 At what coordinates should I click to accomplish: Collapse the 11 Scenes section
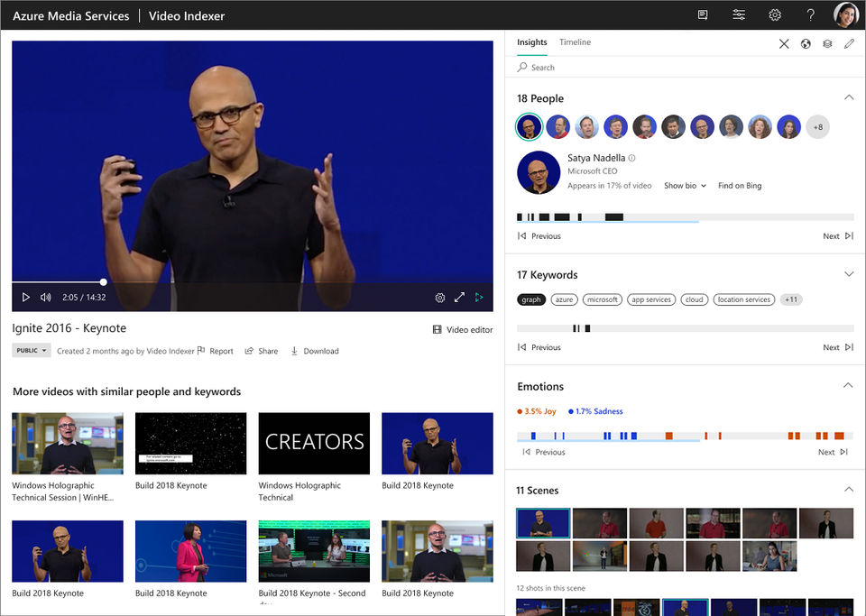coord(848,489)
